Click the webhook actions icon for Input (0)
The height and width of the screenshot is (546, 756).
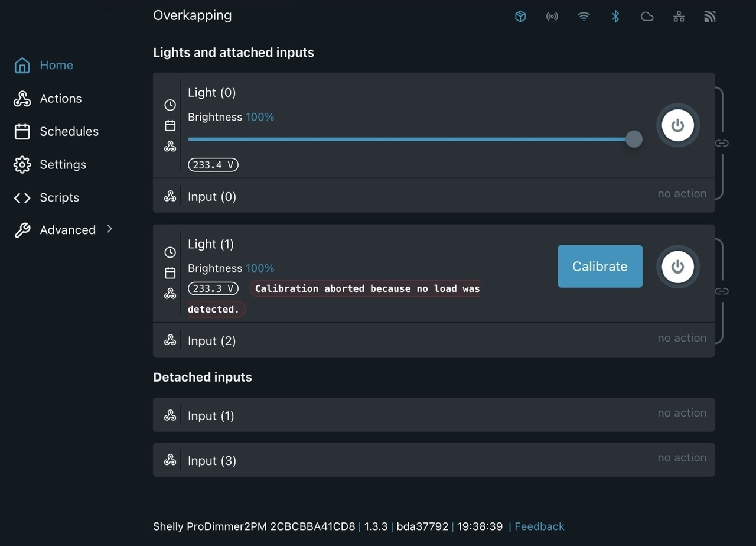pos(170,196)
